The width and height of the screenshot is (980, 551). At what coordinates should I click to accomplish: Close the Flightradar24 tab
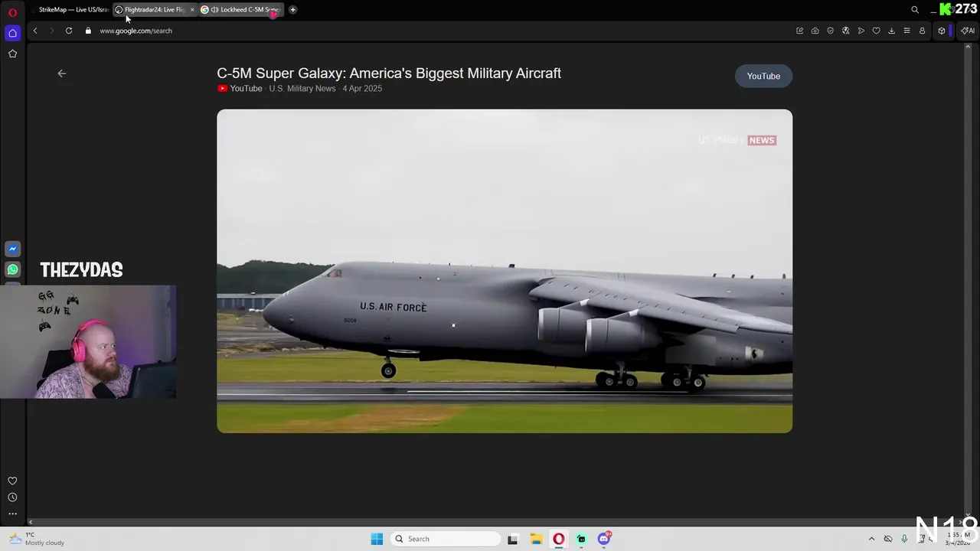(x=192, y=10)
